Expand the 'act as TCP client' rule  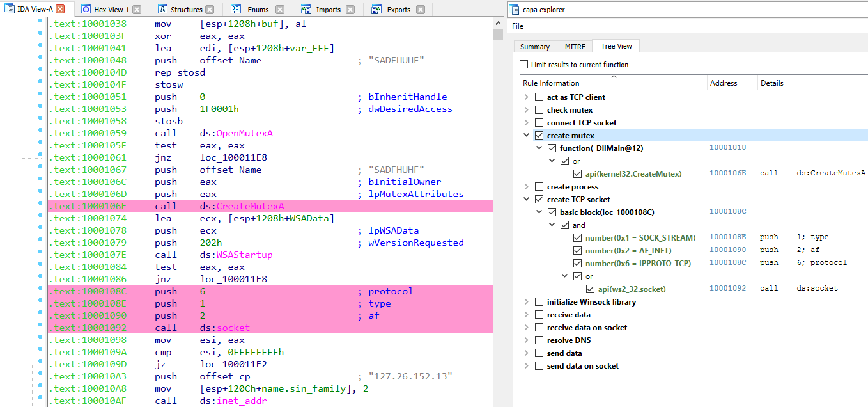click(527, 97)
